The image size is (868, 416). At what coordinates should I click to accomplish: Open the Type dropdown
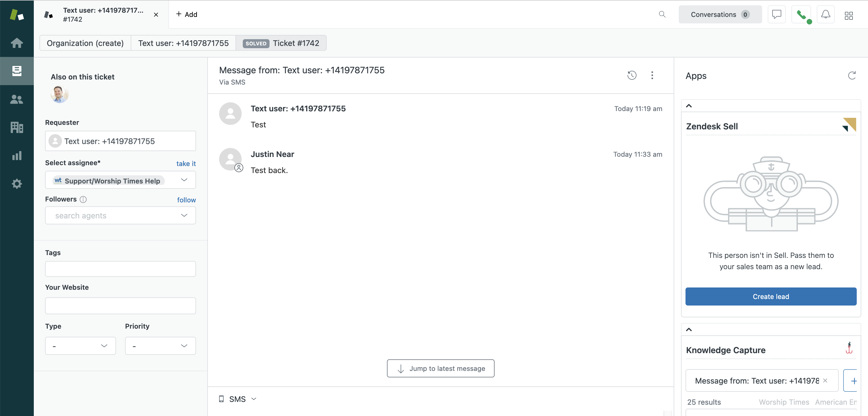pyautogui.click(x=80, y=346)
